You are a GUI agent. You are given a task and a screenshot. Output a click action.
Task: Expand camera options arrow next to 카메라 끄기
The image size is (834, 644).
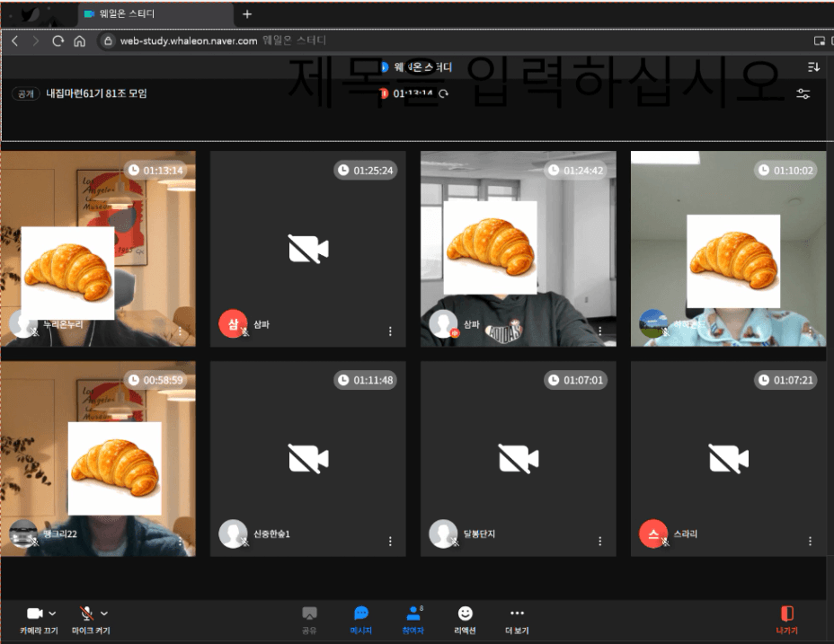point(52,613)
